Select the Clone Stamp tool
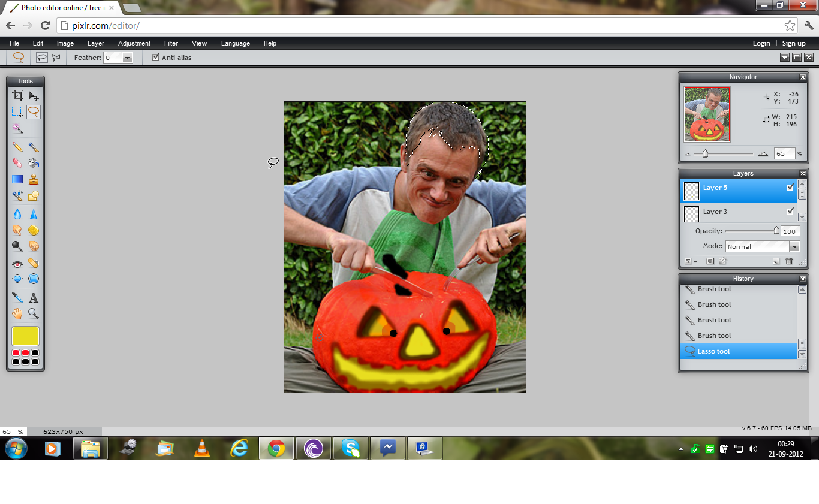Screen dimensions: 819x504 click(x=34, y=179)
